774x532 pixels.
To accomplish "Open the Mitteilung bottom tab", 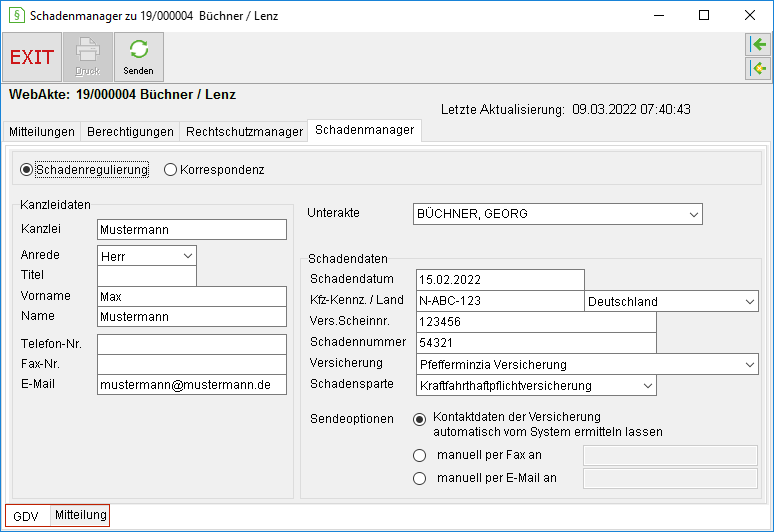I will 80,515.
